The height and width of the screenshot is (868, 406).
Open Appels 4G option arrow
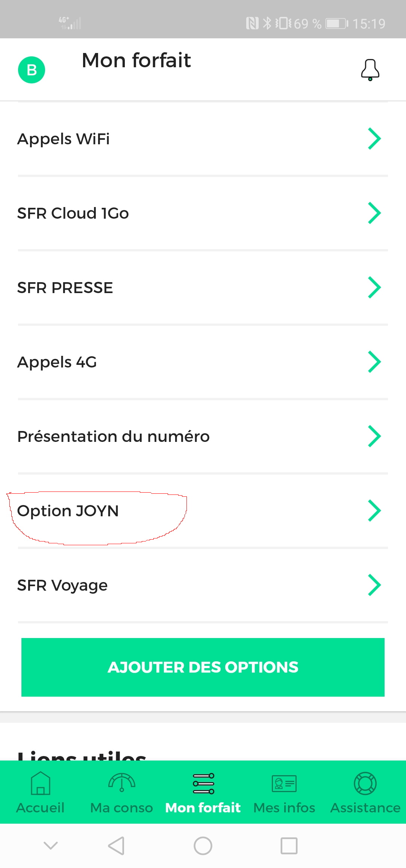pyautogui.click(x=374, y=362)
